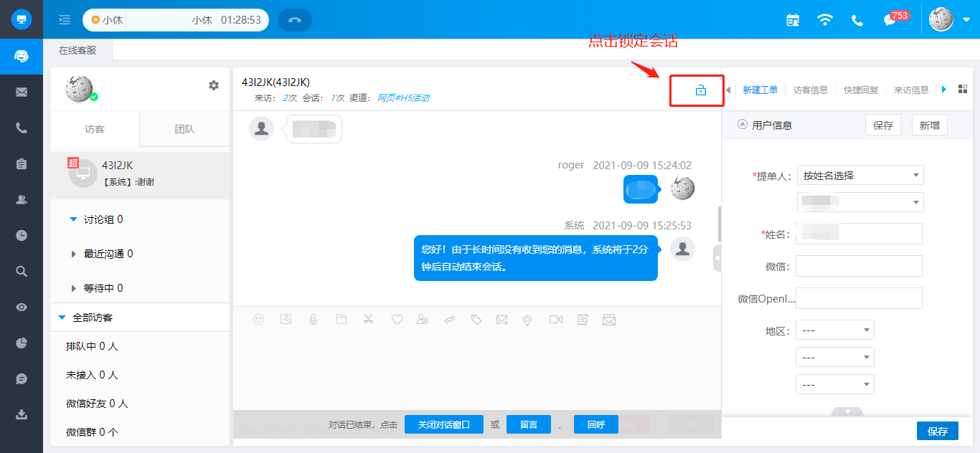Click the tag label icon in chat toolbar

pos(476,320)
